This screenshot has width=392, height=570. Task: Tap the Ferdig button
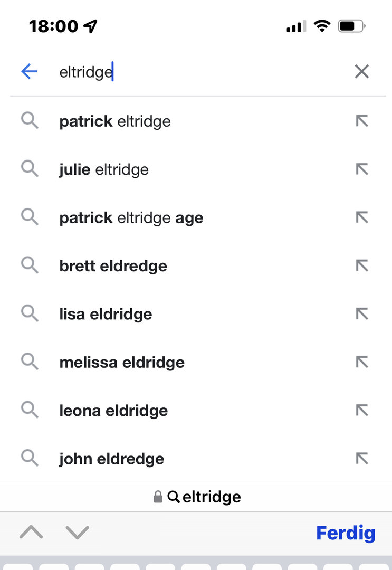346,533
